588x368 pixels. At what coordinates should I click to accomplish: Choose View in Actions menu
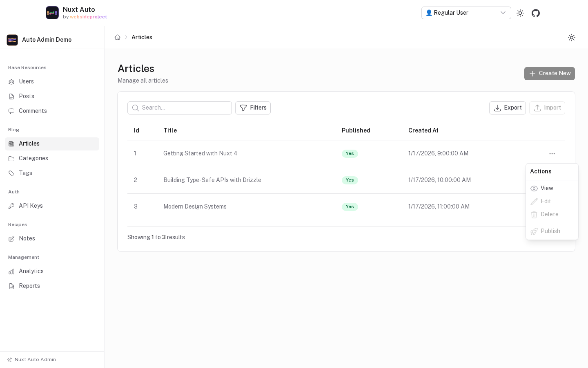click(x=552, y=188)
